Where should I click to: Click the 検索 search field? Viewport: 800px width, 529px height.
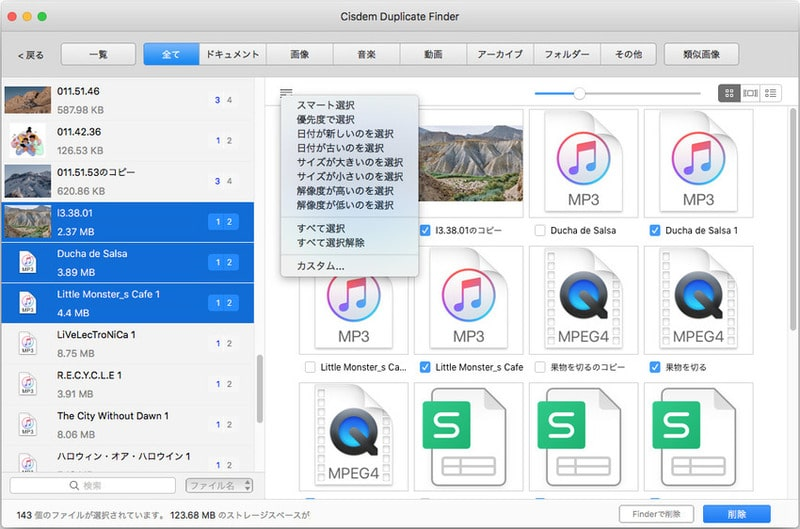coord(94,486)
